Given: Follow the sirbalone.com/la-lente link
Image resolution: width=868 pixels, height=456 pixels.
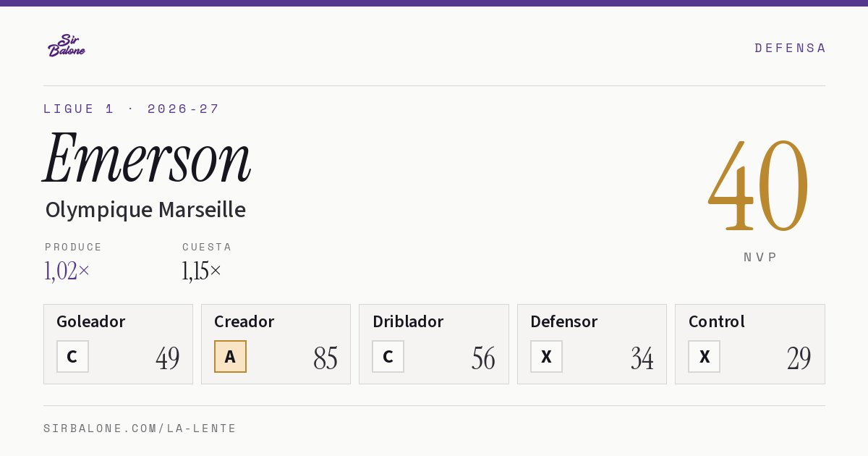Looking at the screenshot, I should (x=140, y=428).
